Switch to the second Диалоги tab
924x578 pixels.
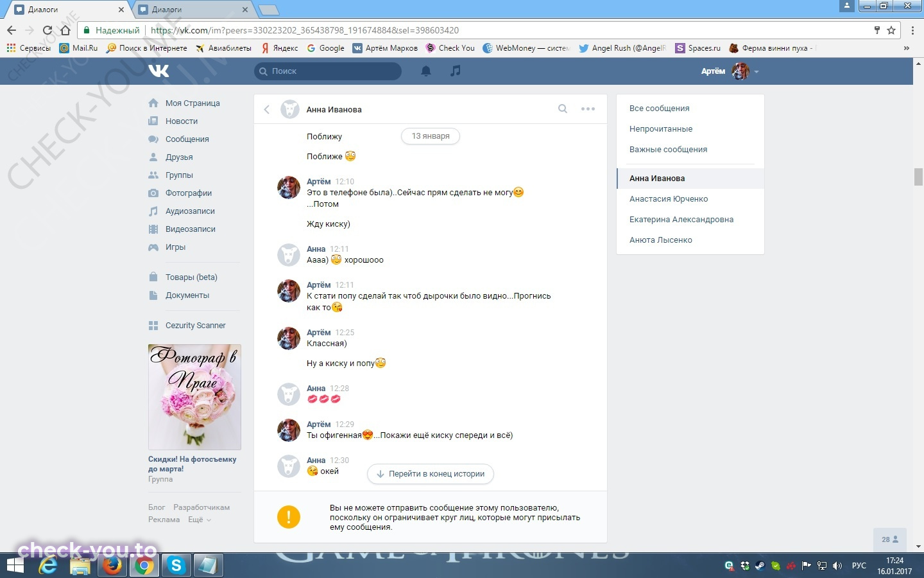(x=193, y=10)
